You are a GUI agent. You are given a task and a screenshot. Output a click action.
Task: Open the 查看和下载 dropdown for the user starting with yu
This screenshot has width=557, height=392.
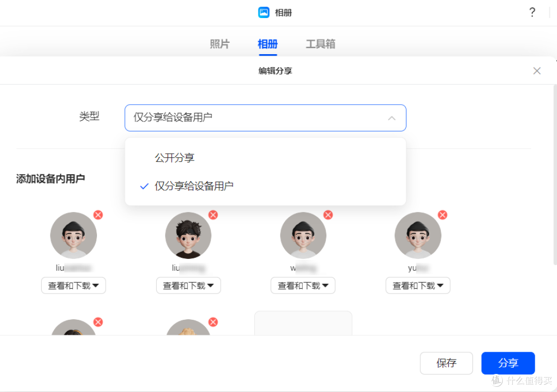coord(418,286)
